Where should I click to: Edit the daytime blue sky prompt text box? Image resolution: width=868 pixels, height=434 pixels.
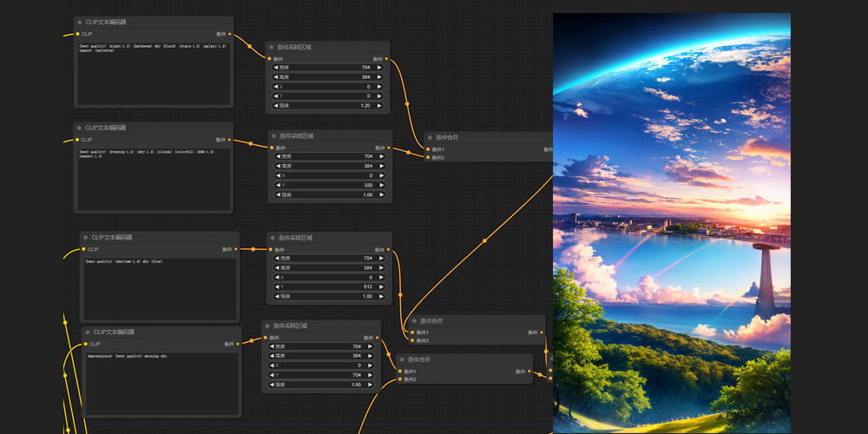point(160,288)
